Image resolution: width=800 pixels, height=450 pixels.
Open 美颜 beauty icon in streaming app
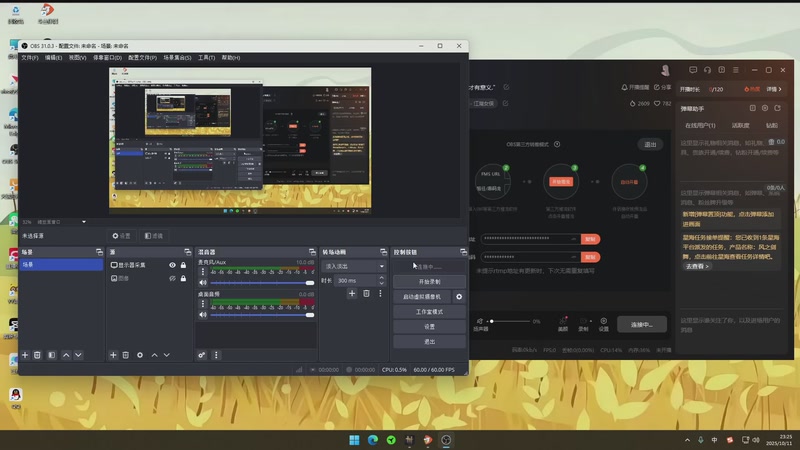pyautogui.click(x=563, y=323)
